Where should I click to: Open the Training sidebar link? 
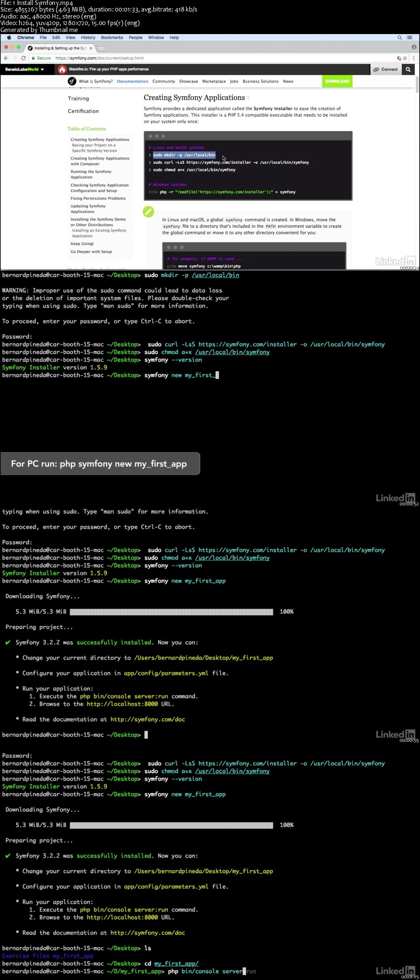click(78, 99)
